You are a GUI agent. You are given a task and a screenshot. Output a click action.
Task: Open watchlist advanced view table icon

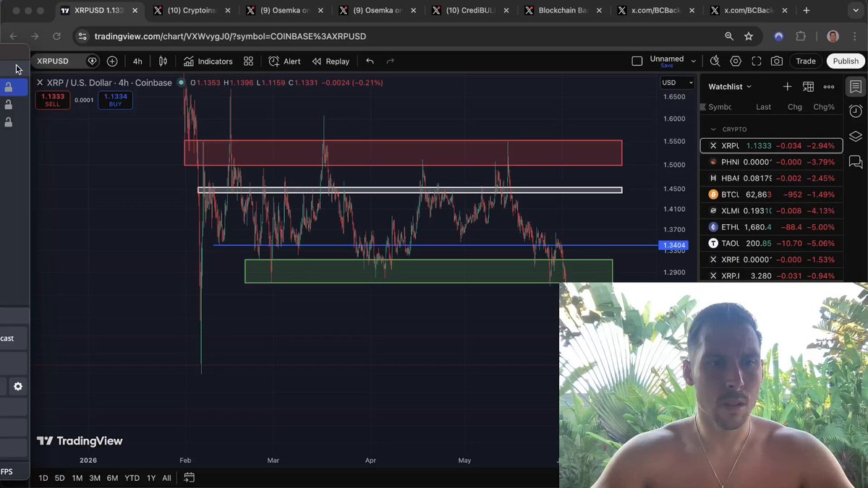pos(808,87)
